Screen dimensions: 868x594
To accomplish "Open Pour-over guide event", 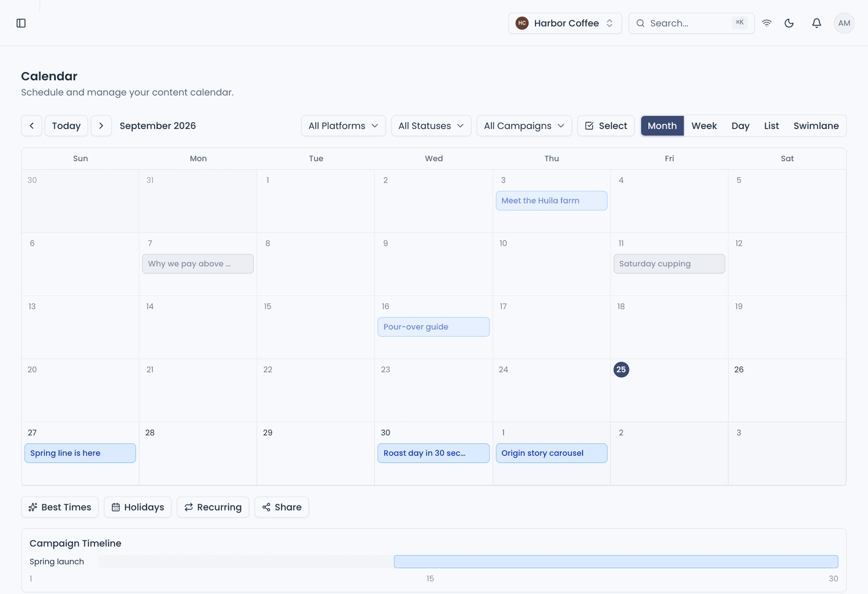I will (433, 327).
